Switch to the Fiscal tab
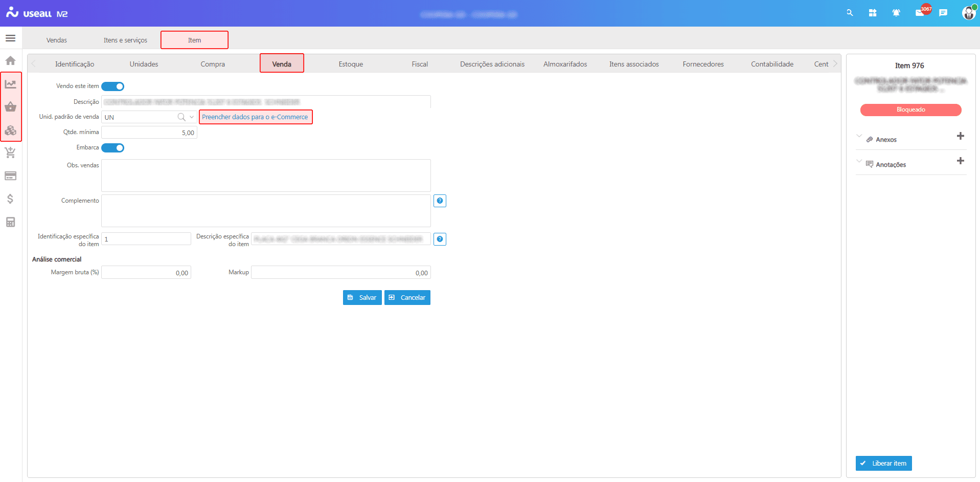 click(x=420, y=64)
